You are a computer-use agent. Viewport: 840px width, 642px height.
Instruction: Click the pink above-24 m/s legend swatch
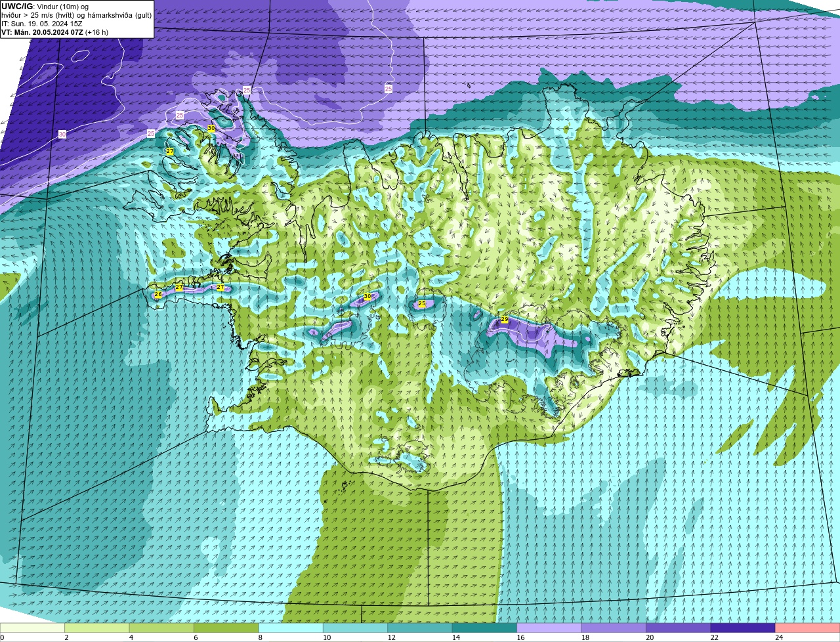pos(808,628)
